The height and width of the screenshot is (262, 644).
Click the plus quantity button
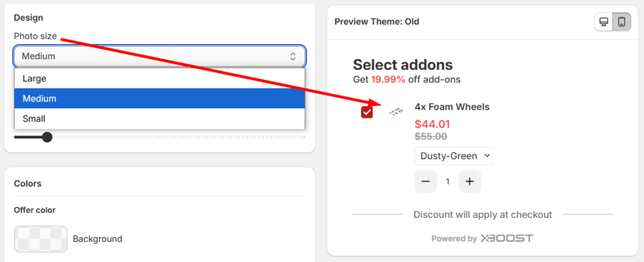click(469, 181)
